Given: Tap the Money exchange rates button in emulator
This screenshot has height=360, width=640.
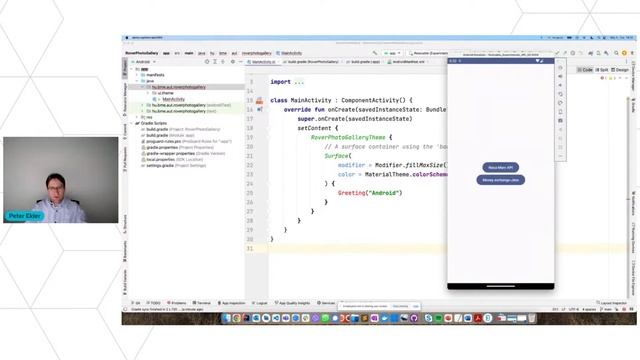Looking at the screenshot, I should [500, 180].
